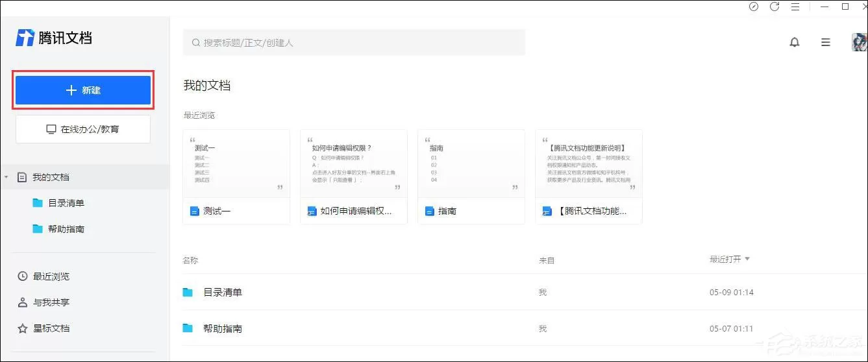Viewport: 868px width, 362px height.
Task: Click folder icon of 帮助指南 list row
Action: [188, 328]
